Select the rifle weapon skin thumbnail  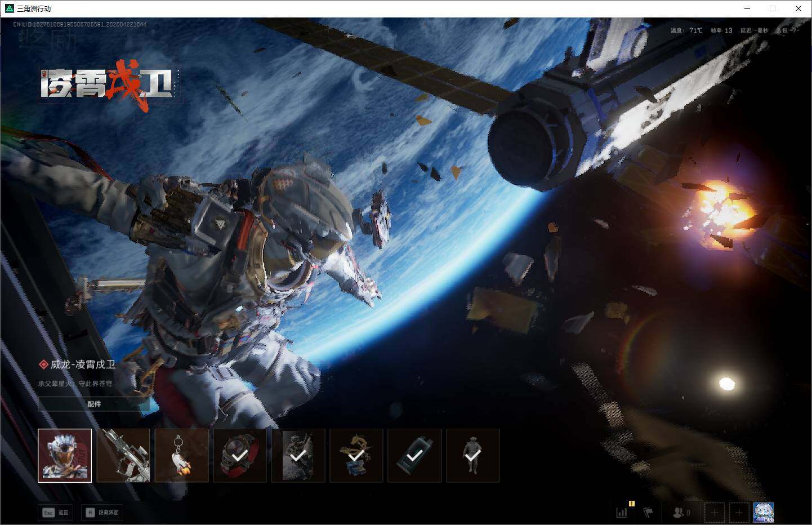(x=123, y=456)
